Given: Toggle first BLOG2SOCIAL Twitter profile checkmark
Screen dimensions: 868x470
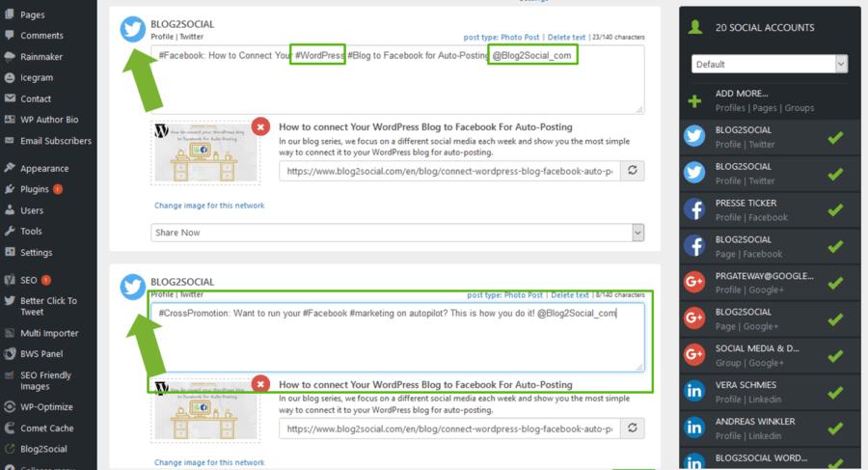Looking at the screenshot, I should [x=835, y=137].
